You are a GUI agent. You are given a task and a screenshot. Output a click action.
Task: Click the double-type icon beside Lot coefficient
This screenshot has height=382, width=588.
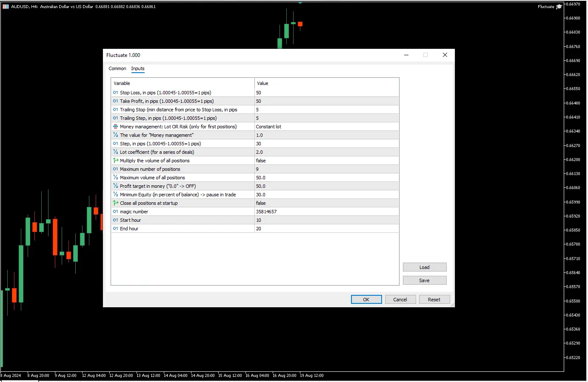115,152
